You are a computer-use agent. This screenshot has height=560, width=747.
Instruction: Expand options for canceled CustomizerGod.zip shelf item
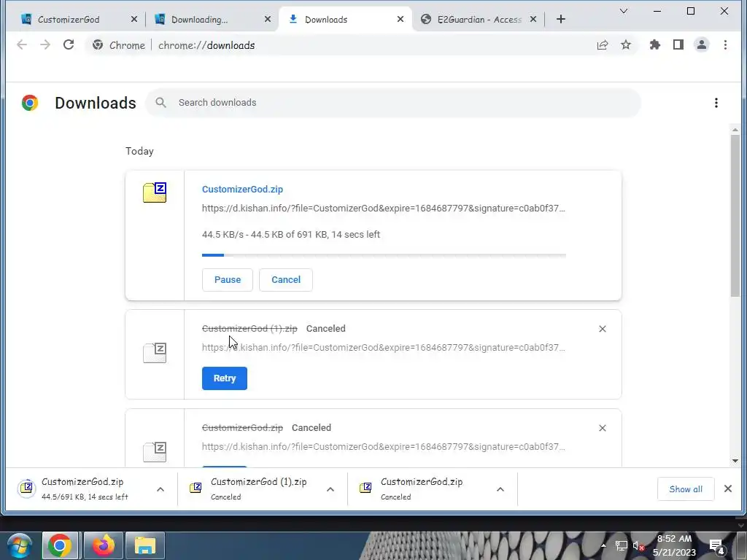tap(500, 489)
